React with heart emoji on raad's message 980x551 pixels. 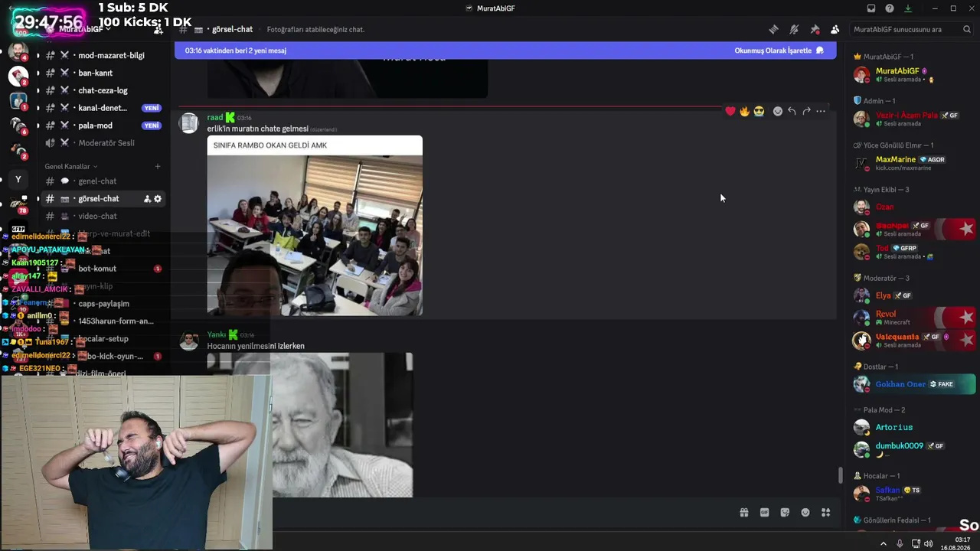pyautogui.click(x=730, y=111)
